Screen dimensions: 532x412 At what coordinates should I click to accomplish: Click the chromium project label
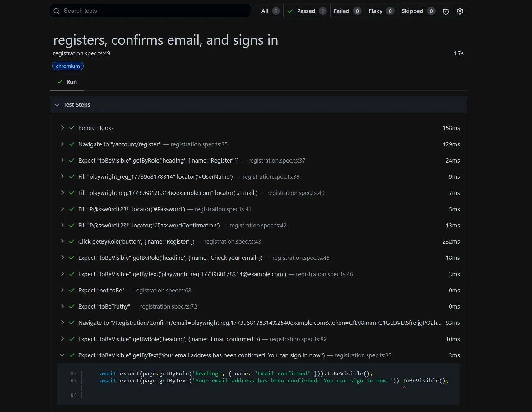point(68,66)
